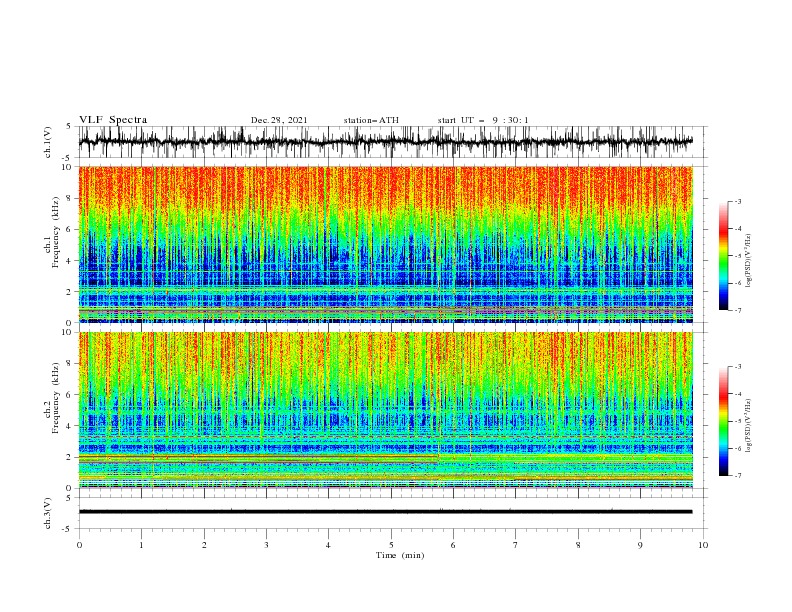Click the lower colorbar "log(PSD)(V²/Hz)" label
The height and width of the screenshot is (612, 792).
click(x=748, y=425)
